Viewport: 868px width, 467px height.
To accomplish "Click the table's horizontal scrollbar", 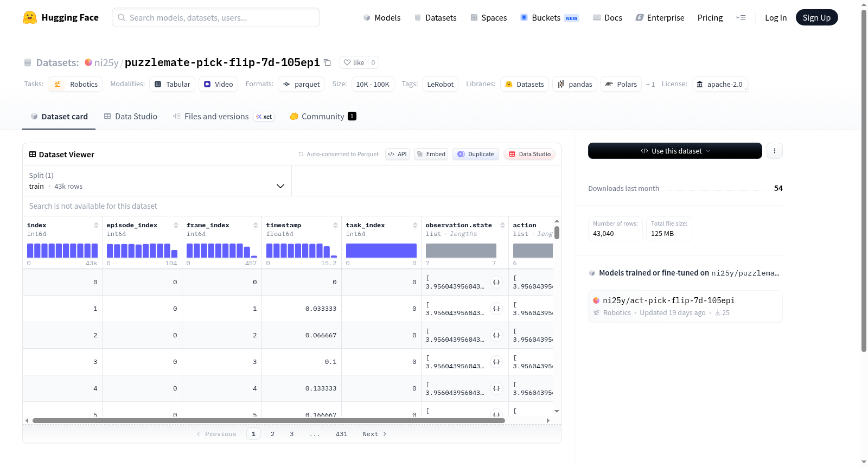I will click(269, 420).
